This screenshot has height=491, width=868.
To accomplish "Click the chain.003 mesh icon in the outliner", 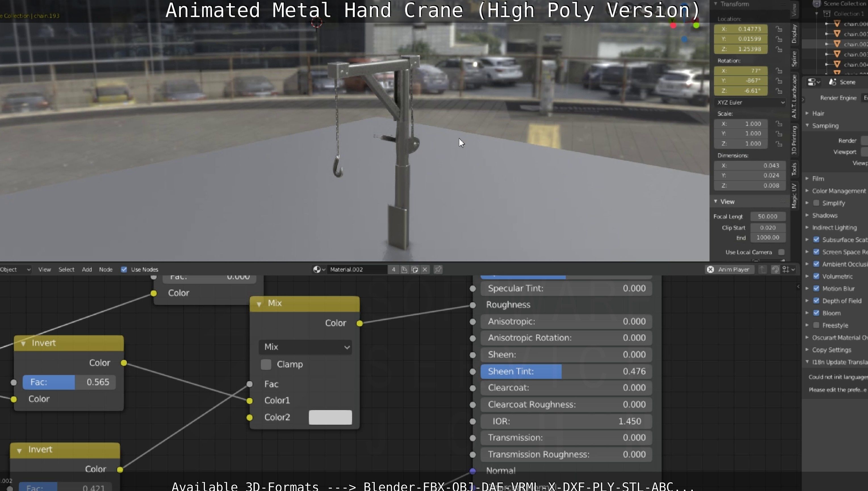I will coord(837,54).
